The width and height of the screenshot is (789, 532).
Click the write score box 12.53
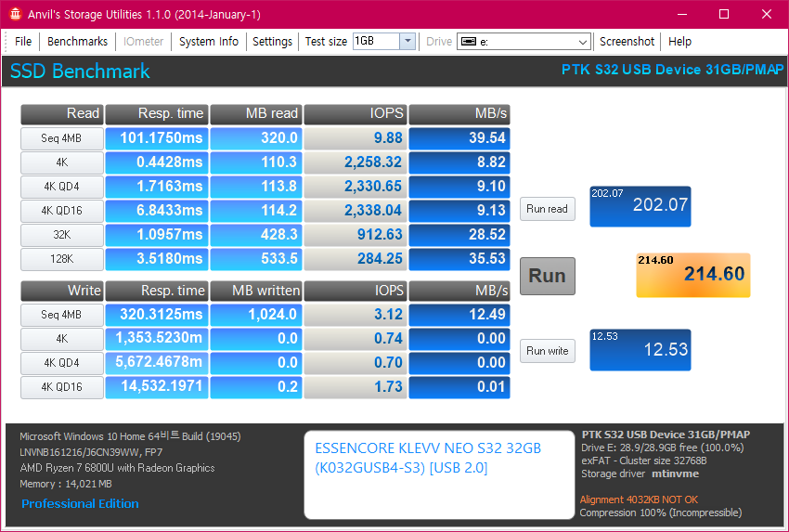pyautogui.click(x=640, y=350)
